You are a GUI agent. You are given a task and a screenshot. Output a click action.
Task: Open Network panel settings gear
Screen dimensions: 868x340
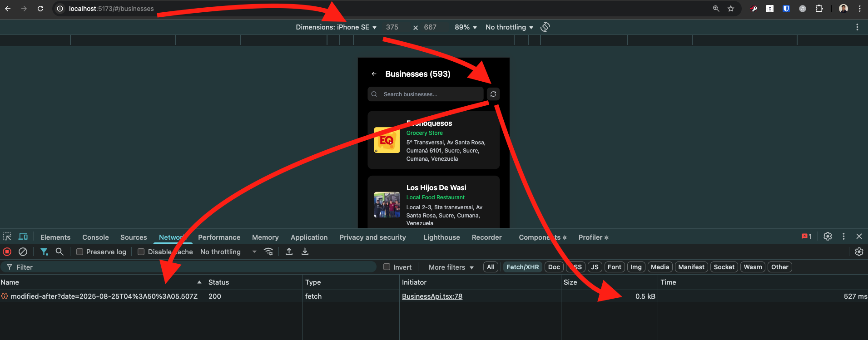(859, 251)
